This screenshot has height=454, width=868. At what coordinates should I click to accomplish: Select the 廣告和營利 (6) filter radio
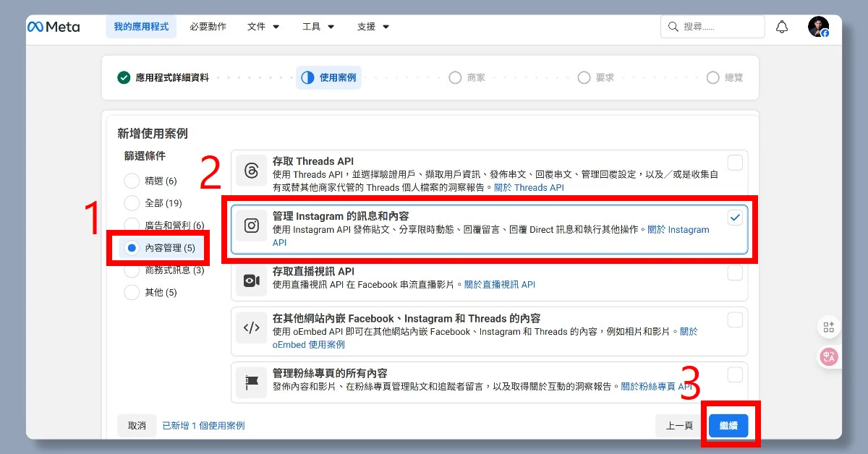click(132, 226)
